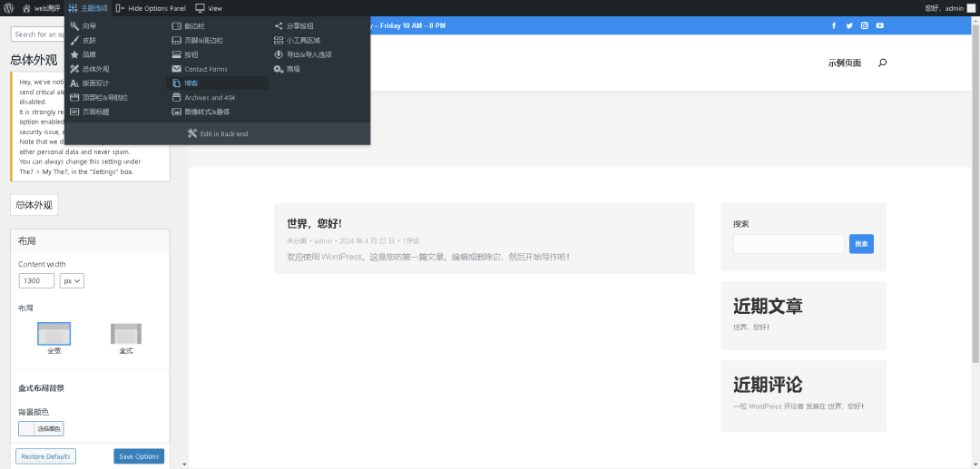Open the px unit dropdown
Viewport: 980px width, 469px height.
pyautogui.click(x=72, y=281)
